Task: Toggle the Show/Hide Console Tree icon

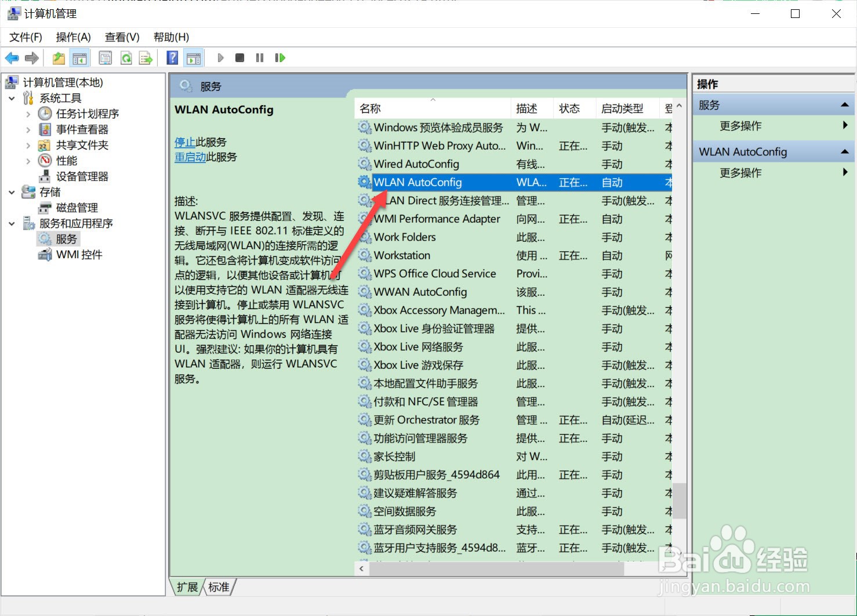Action: point(79,58)
